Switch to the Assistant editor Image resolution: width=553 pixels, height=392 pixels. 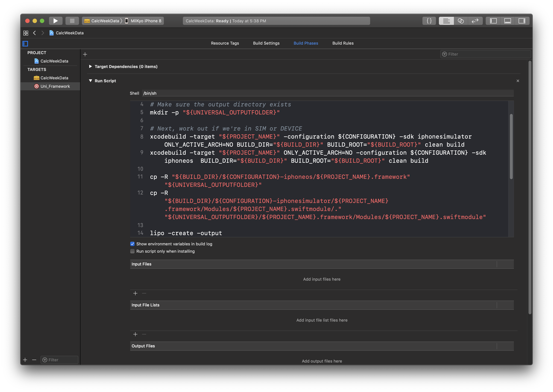click(460, 21)
